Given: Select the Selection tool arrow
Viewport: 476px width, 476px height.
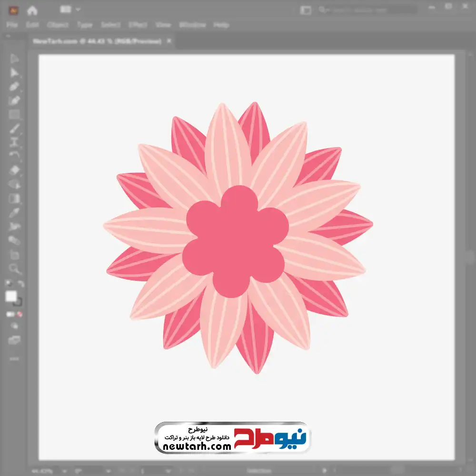Looking at the screenshot, I should coord(14,59).
